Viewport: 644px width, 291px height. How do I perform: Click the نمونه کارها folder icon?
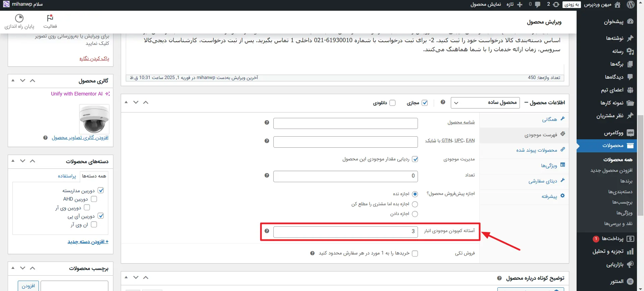(630, 103)
